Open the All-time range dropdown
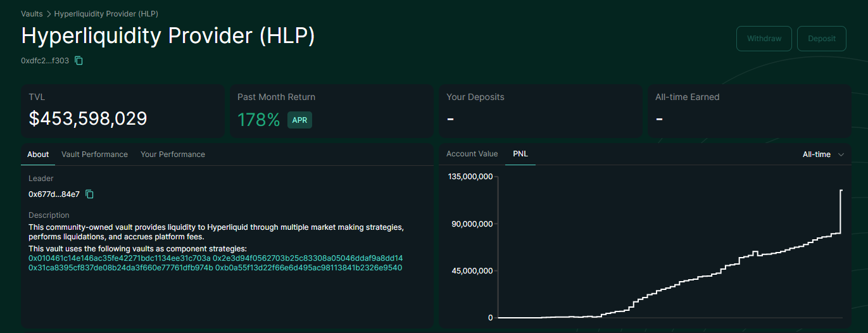The height and width of the screenshot is (333, 868). point(822,154)
